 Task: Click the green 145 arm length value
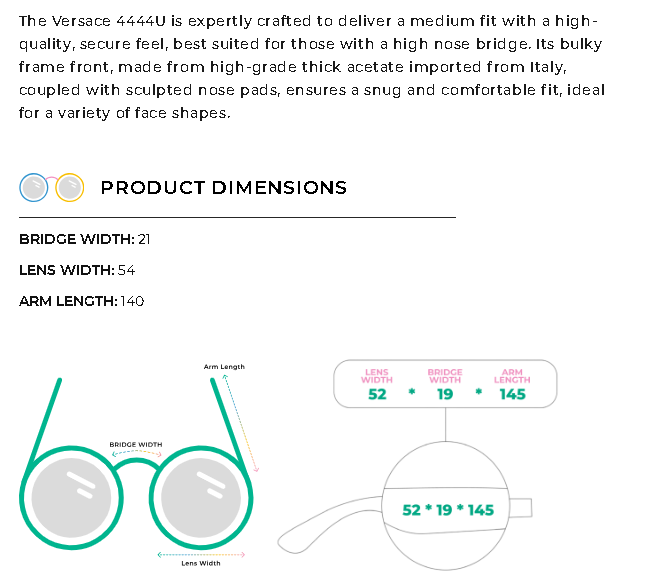pos(512,394)
